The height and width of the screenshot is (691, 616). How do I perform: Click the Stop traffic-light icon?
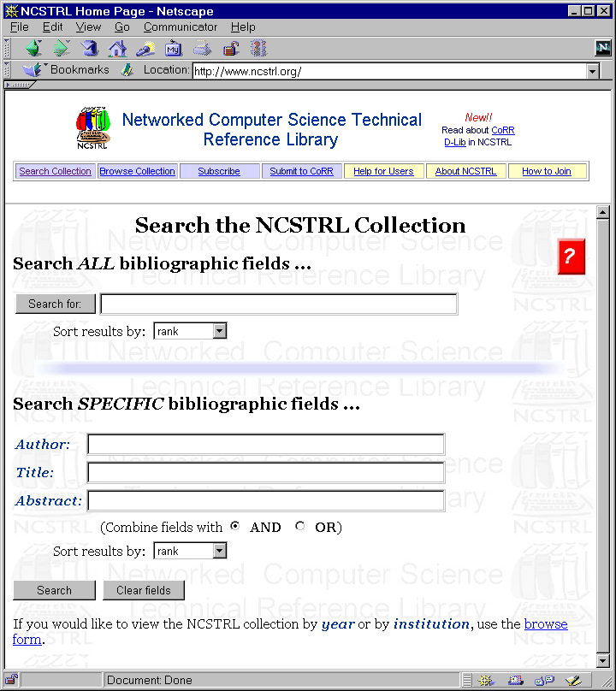259,49
